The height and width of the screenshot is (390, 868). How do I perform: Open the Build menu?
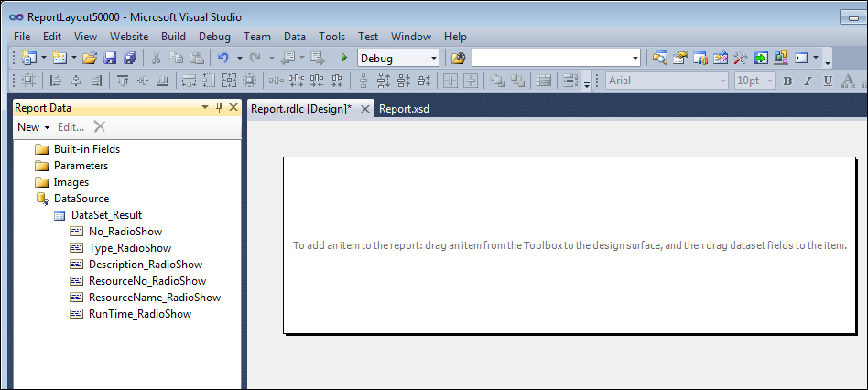tap(173, 37)
